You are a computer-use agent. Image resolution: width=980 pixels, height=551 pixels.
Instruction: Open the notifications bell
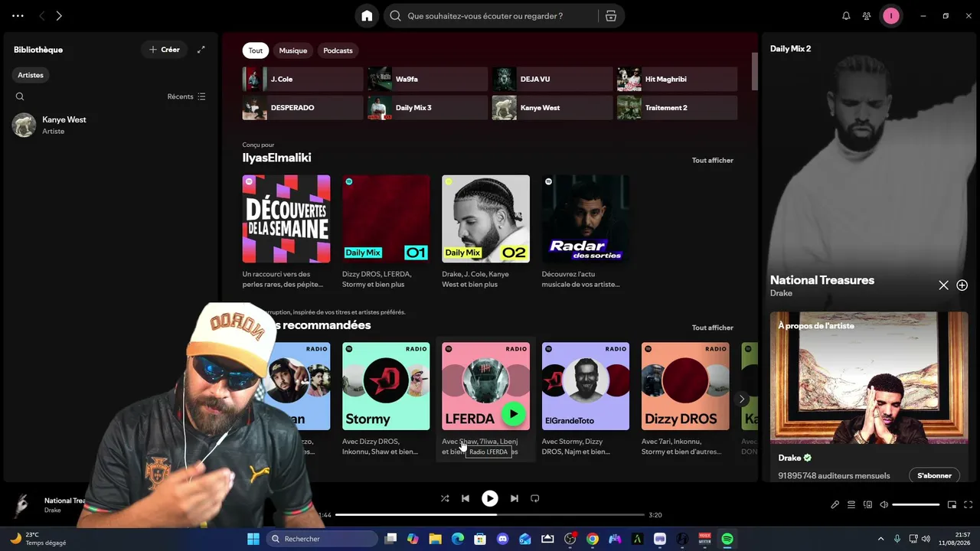point(846,16)
